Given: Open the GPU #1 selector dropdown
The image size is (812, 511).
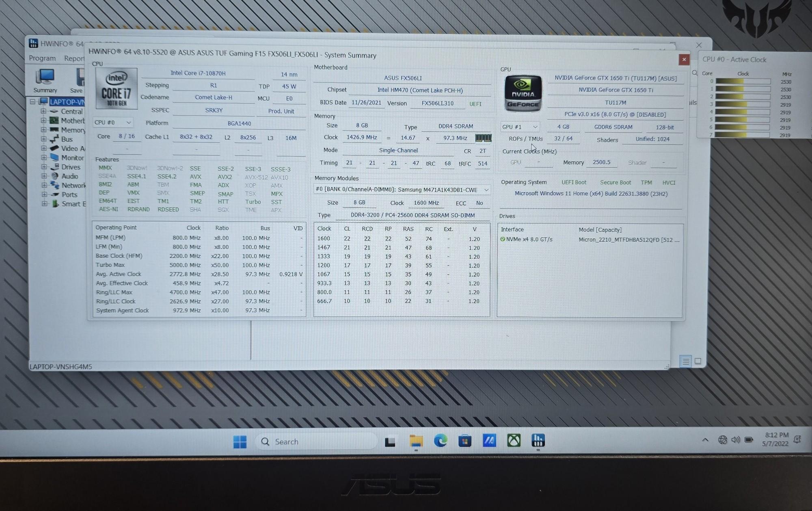Looking at the screenshot, I should tap(520, 127).
